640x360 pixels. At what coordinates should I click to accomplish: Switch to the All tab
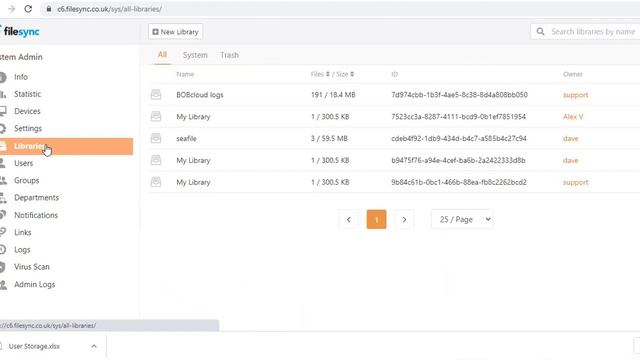[x=162, y=55]
